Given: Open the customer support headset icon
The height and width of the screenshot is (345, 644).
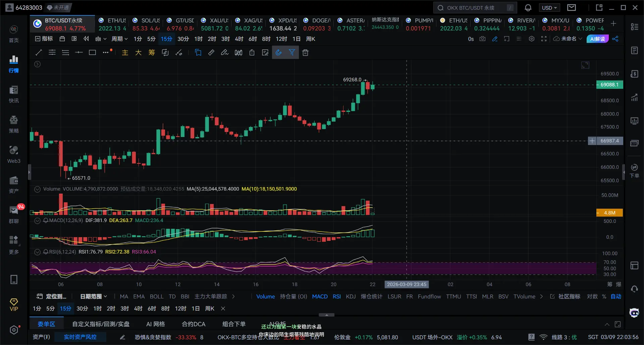Looking at the screenshot, I should click(634, 289).
